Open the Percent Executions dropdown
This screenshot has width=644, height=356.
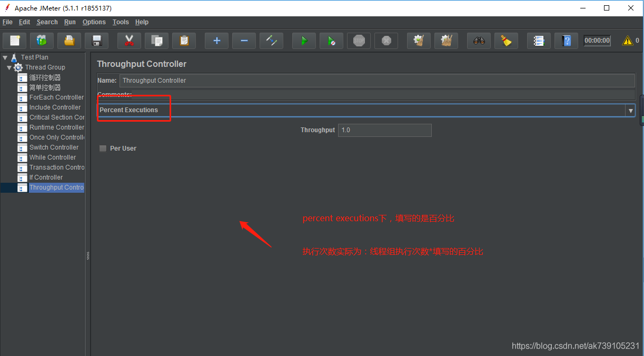pyautogui.click(x=366, y=110)
